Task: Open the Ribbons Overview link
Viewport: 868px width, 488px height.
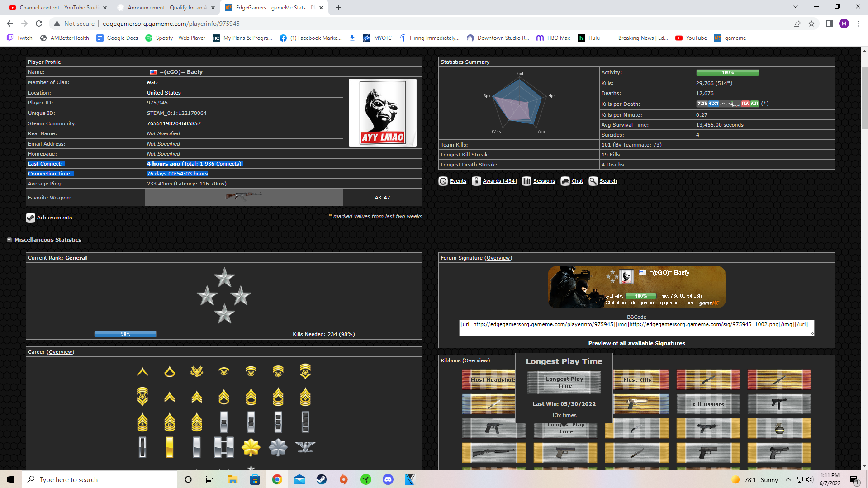Action: point(476,360)
